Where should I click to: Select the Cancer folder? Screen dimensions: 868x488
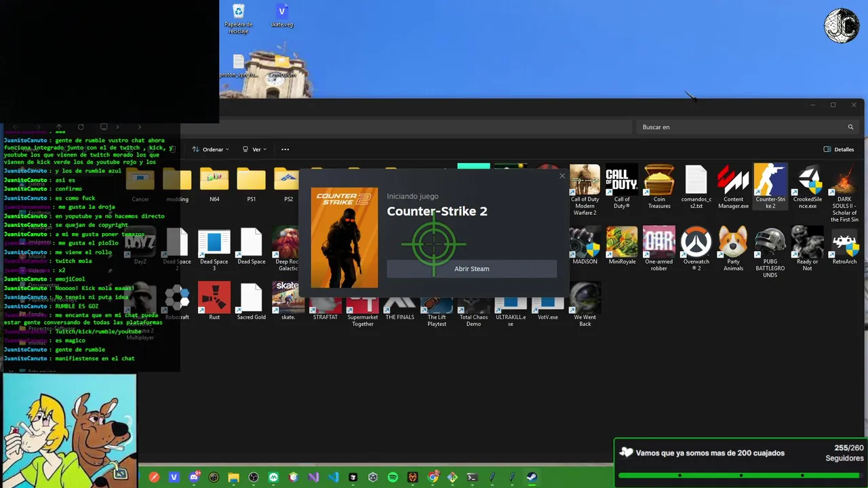[140, 184]
